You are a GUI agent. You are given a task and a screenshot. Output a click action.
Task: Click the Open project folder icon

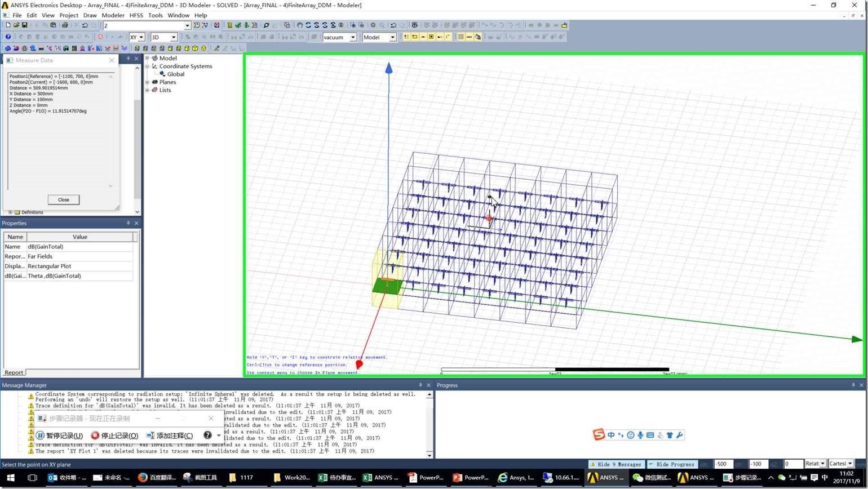16,25
